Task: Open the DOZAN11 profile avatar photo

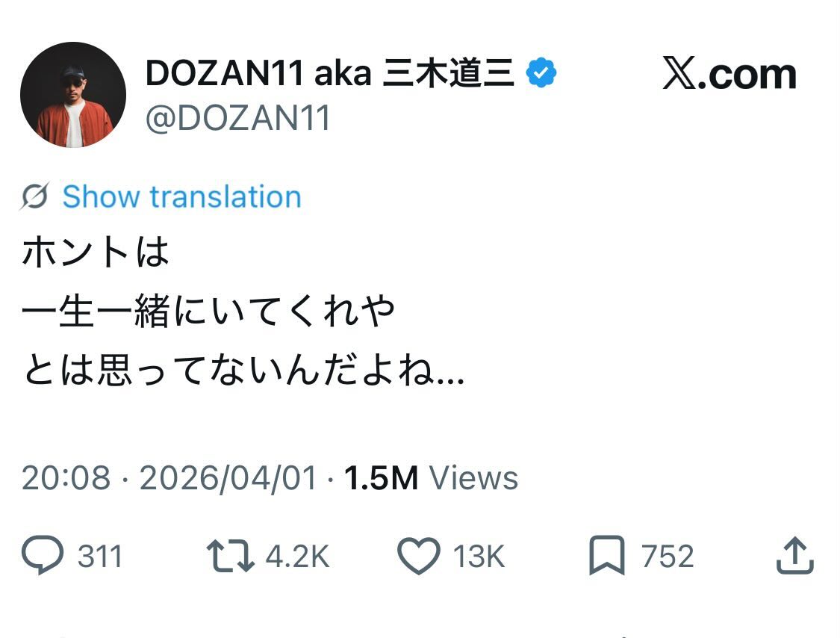Action: (x=73, y=95)
